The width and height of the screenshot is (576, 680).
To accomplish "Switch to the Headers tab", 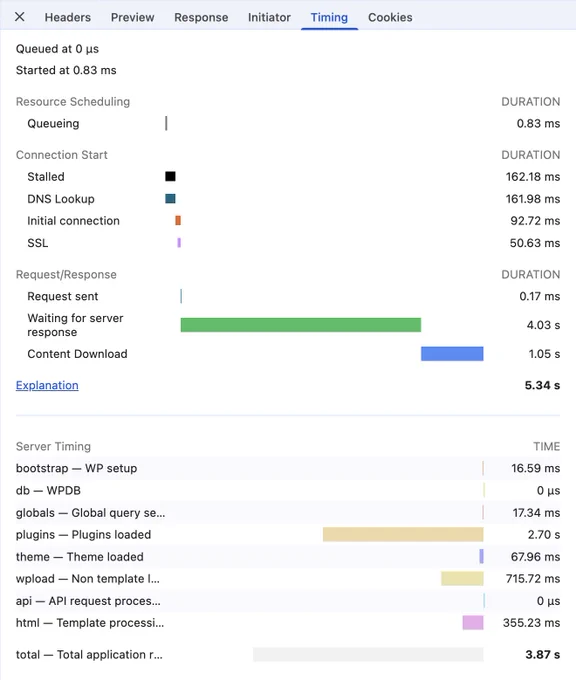I will pos(68,17).
